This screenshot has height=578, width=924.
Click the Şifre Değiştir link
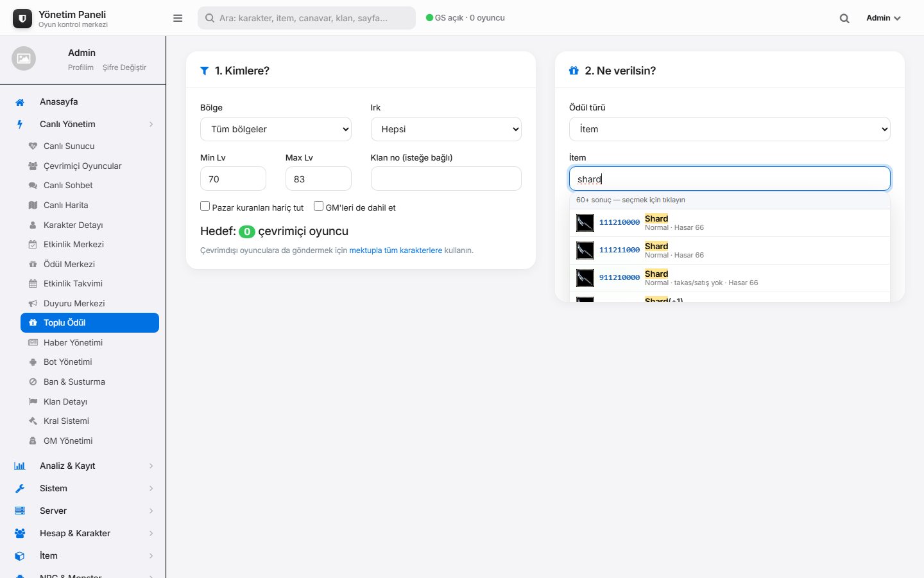(124, 67)
